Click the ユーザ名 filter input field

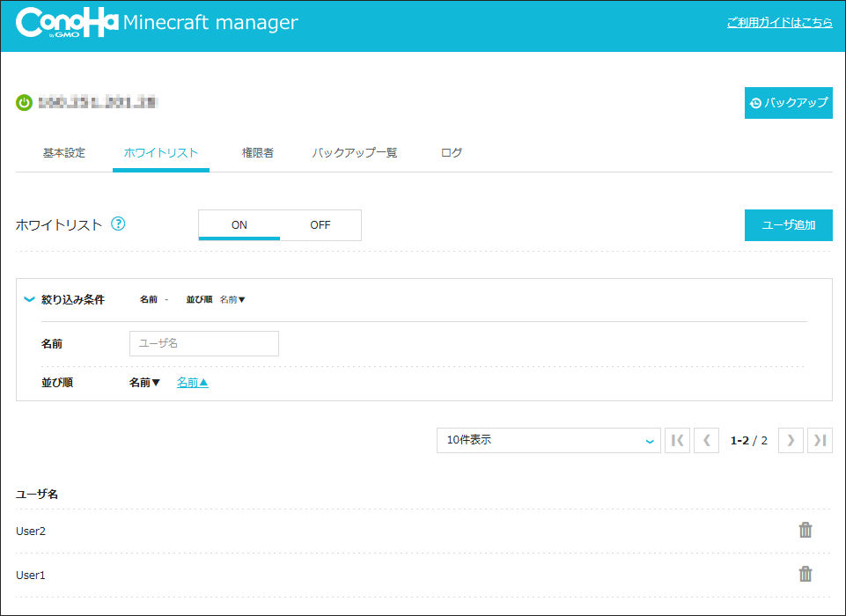(204, 344)
